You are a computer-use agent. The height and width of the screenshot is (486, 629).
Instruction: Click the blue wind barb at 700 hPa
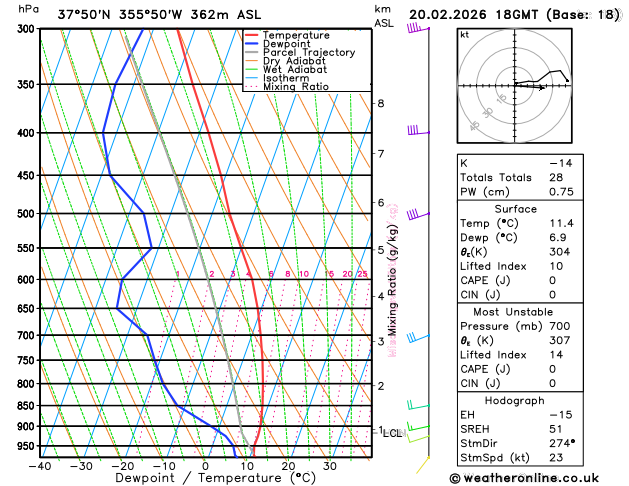[x=418, y=337]
